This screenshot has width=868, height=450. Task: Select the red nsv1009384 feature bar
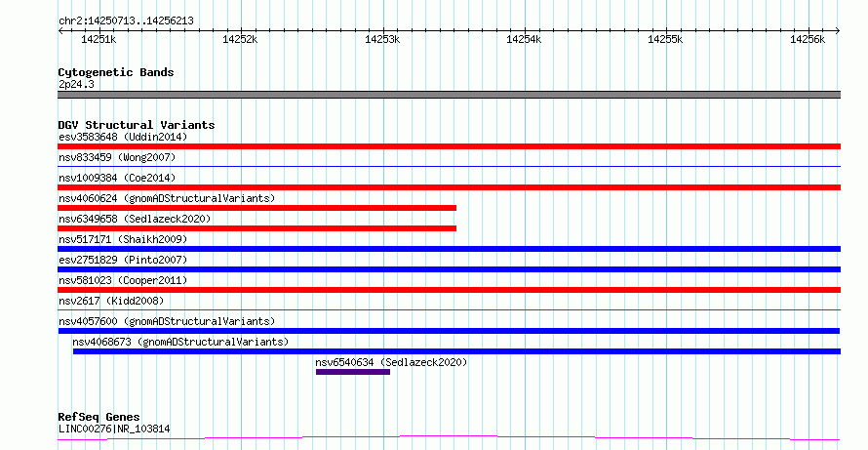449,187
